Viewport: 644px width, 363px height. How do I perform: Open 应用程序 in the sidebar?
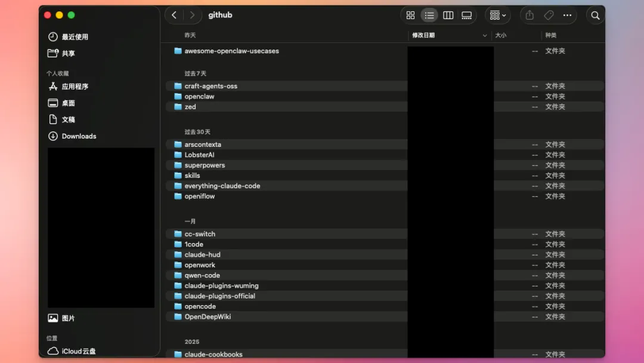click(x=68, y=87)
